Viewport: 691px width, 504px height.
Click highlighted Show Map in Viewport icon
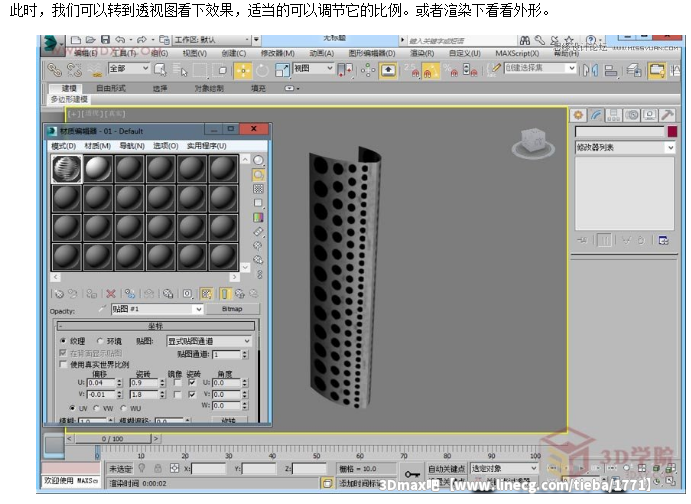point(206,293)
